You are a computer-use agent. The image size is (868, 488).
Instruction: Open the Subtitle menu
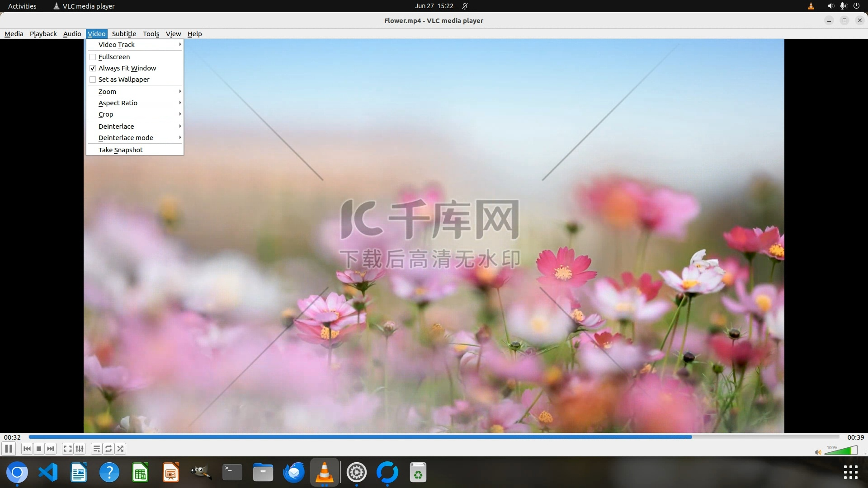(124, 34)
